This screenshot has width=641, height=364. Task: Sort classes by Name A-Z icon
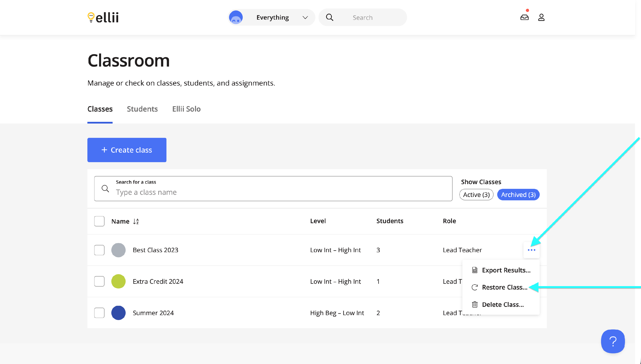136,221
